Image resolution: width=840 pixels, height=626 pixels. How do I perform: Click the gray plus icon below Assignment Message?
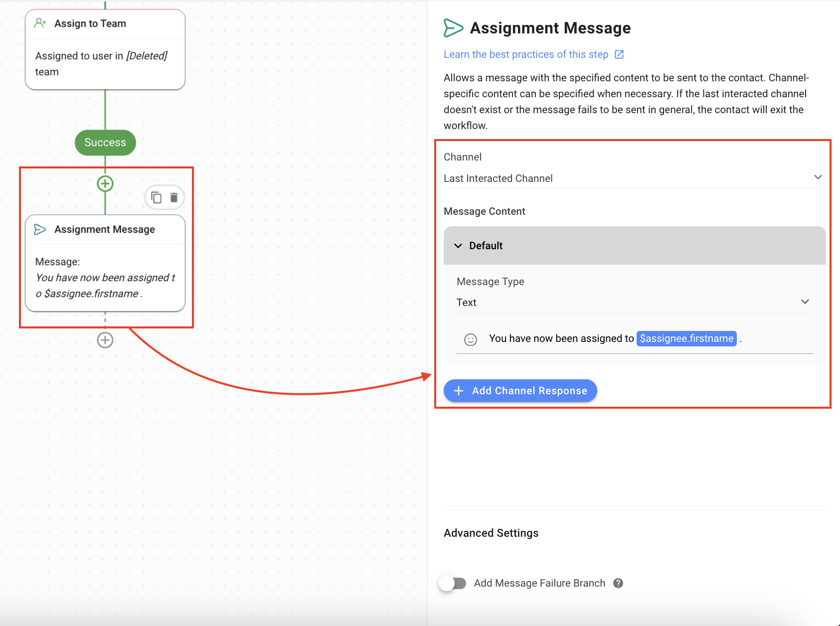click(x=105, y=340)
